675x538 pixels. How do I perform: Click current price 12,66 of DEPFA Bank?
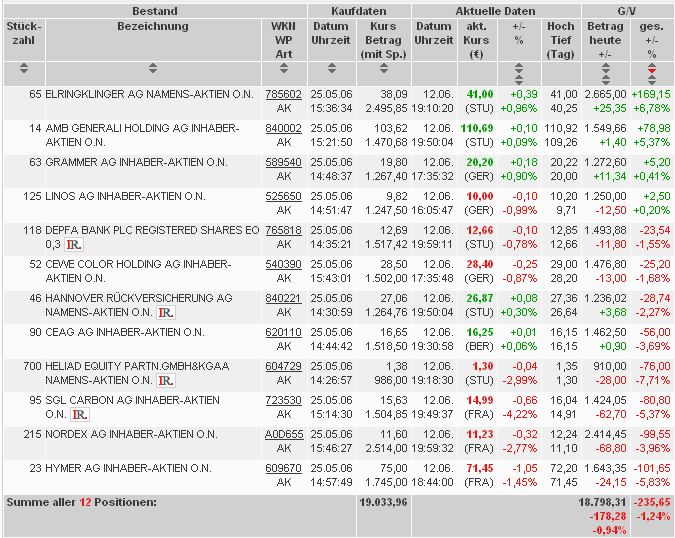tap(480, 230)
